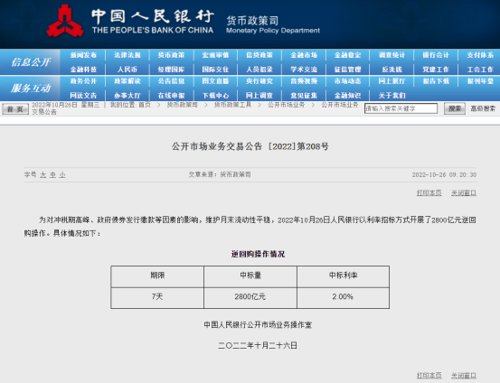Image resolution: width=500 pixels, height=383 pixels.
Task: Click the 搜索 search button
Action: pos(455,109)
